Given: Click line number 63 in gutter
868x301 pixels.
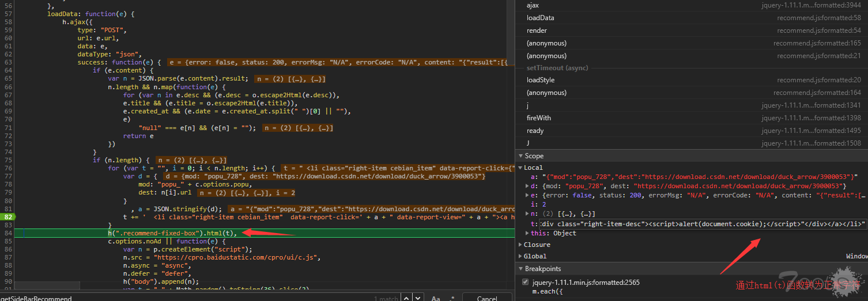Looking at the screenshot, I should [x=8, y=62].
